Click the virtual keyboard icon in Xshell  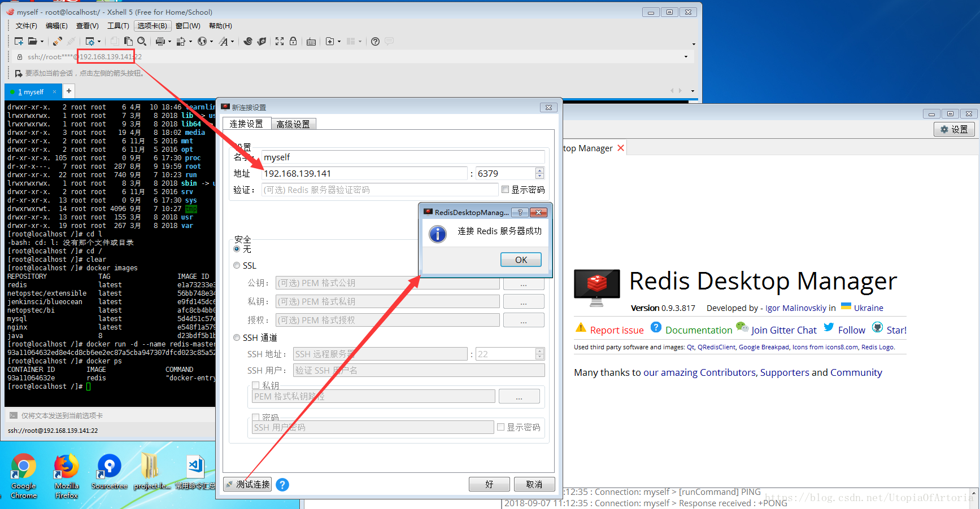pos(311,41)
